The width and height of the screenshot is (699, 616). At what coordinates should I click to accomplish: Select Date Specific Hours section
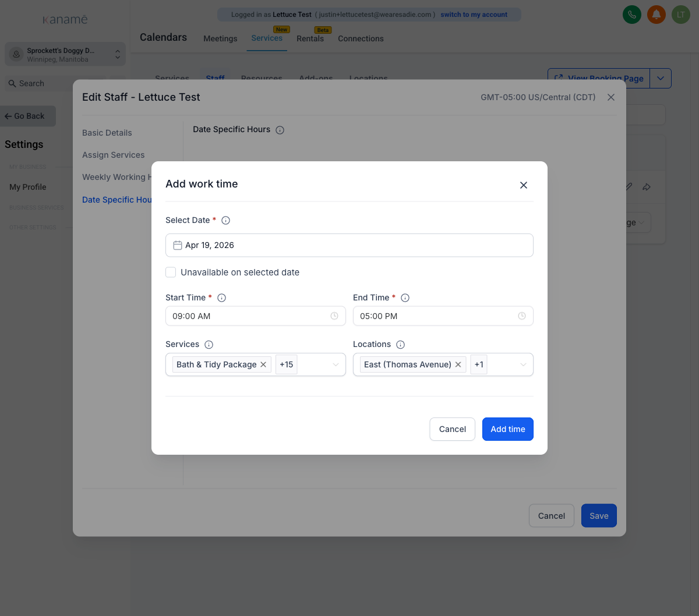pyautogui.click(x=117, y=200)
